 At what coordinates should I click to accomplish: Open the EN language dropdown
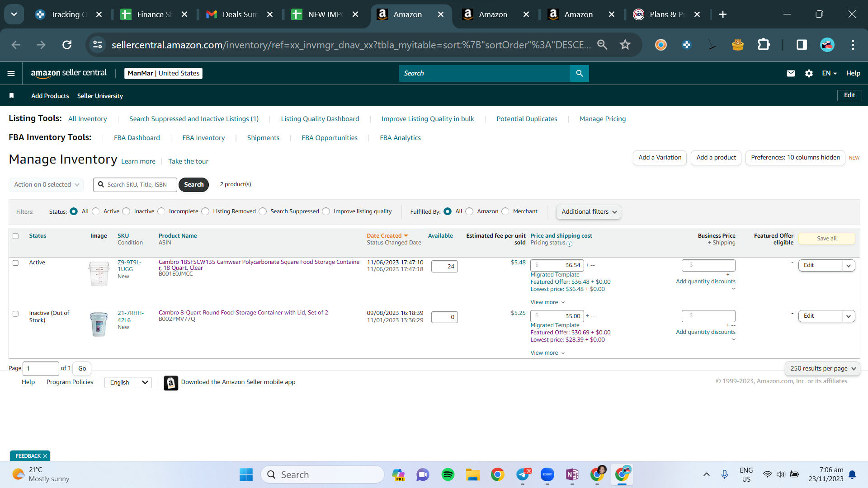point(830,73)
